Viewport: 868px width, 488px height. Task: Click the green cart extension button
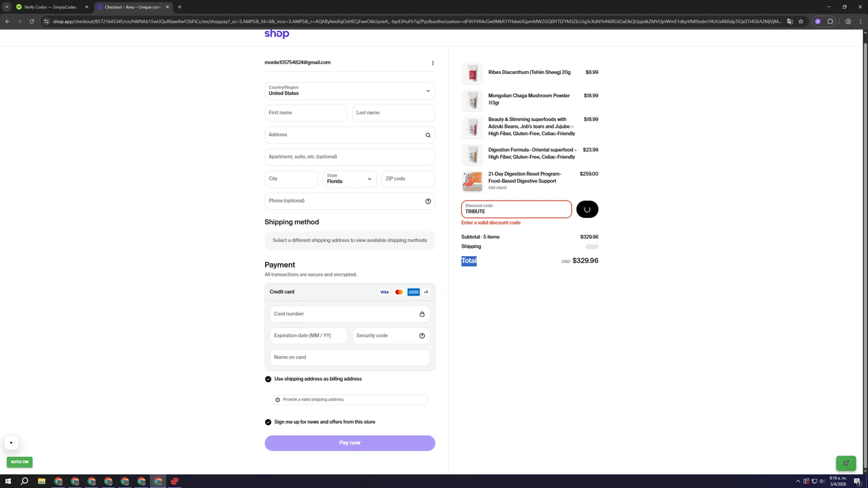(x=846, y=463)
